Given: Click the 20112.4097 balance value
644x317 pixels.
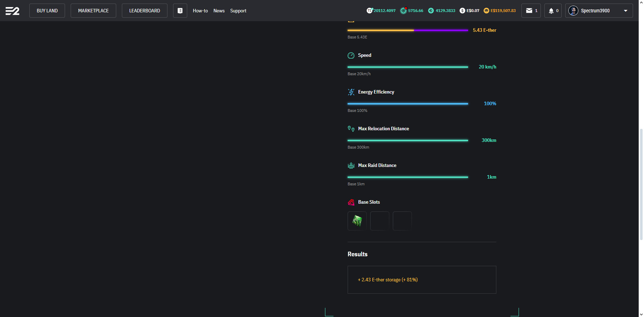Looking at the screenshot, I should (385, 11).
